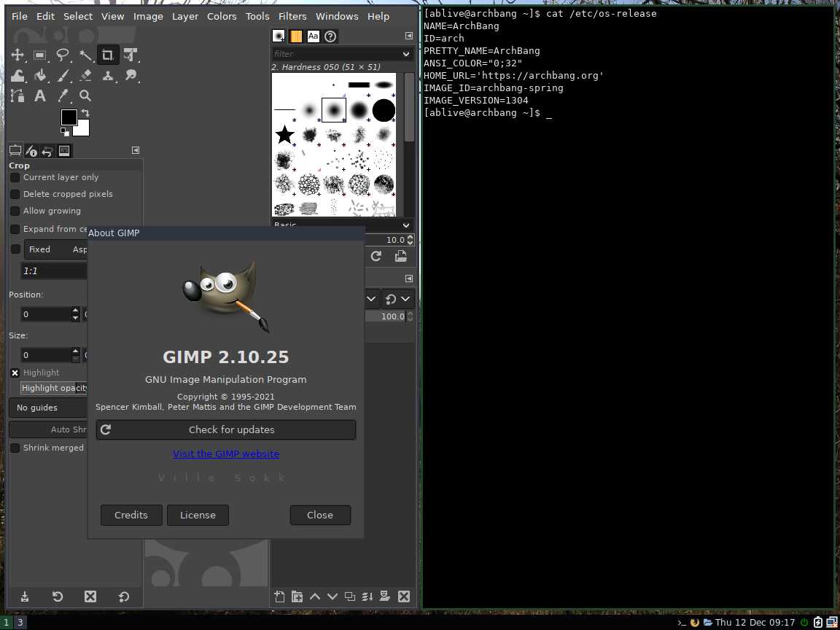Toggle the Fixed aspect ratio checkbox

15,249
